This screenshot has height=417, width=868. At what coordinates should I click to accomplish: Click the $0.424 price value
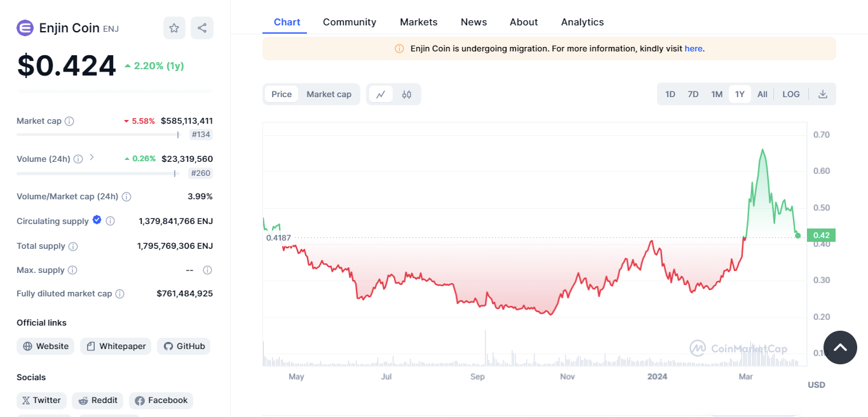pos(67,66)
